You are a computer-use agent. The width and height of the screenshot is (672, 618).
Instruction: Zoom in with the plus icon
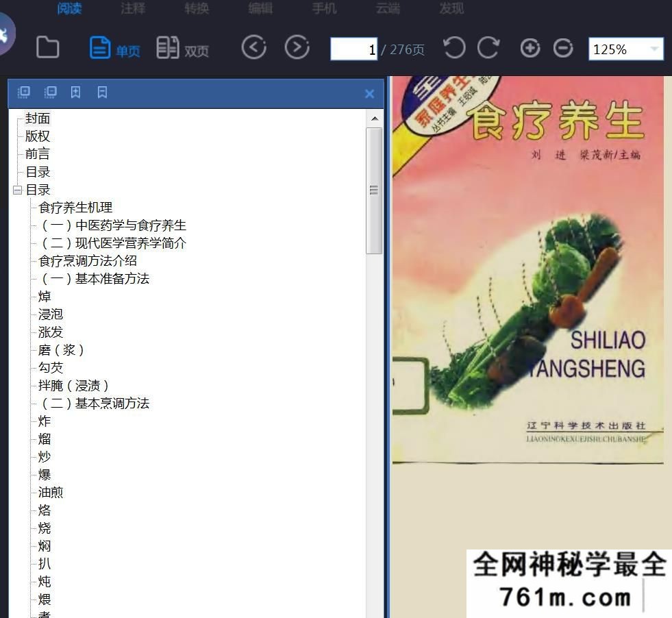pos(530,47)
